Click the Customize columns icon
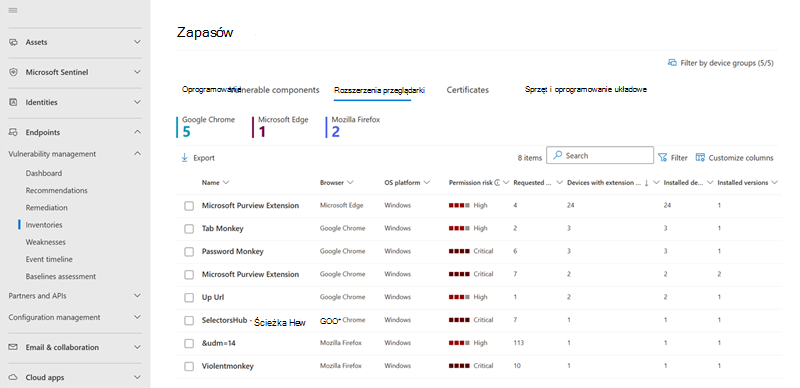The image size is (800, 388). 701,158
